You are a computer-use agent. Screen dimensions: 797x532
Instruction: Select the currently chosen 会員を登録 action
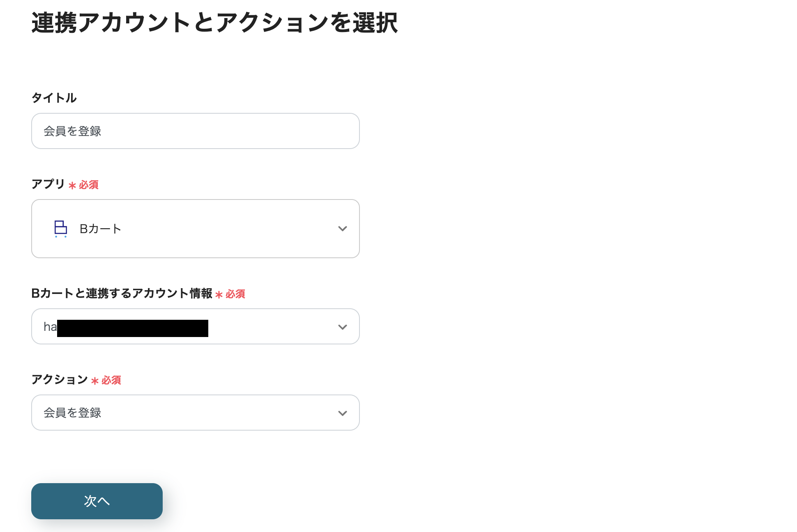tap(195, 413)
